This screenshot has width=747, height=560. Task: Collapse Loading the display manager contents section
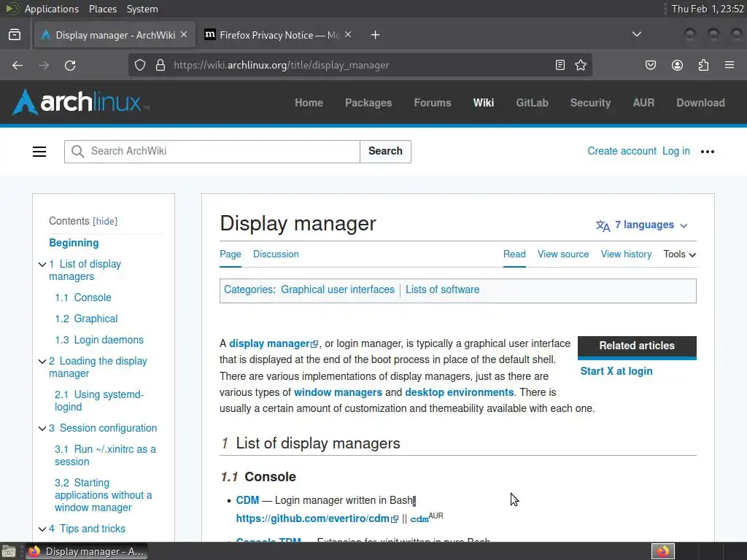pyautogui.click(x=42, y=362)
